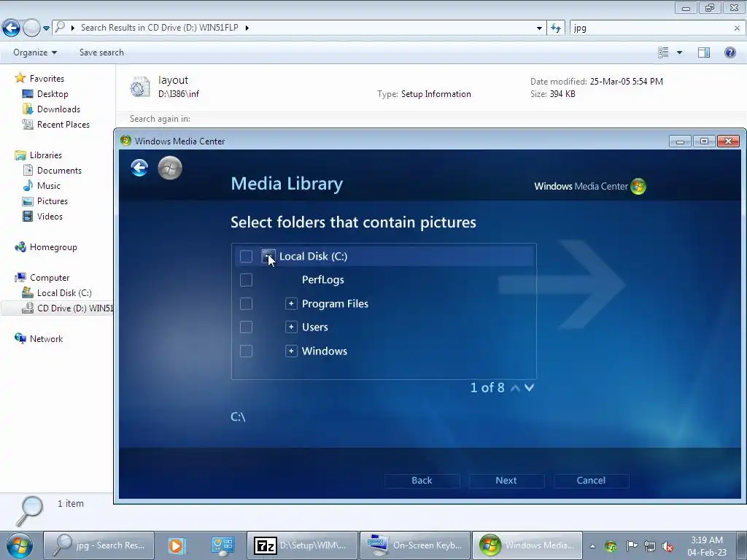Screen dimensions: 747x560
Task: Check the Local Disk (C:) checkbox
Action: coord(246,256)
